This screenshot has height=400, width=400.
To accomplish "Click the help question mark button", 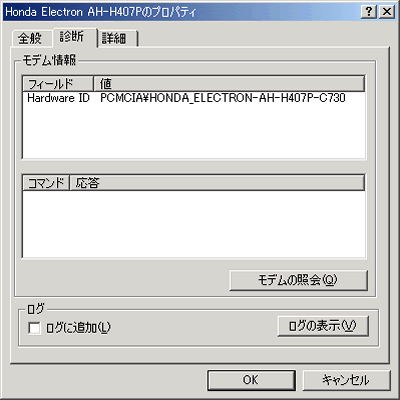I will (369, 12).
